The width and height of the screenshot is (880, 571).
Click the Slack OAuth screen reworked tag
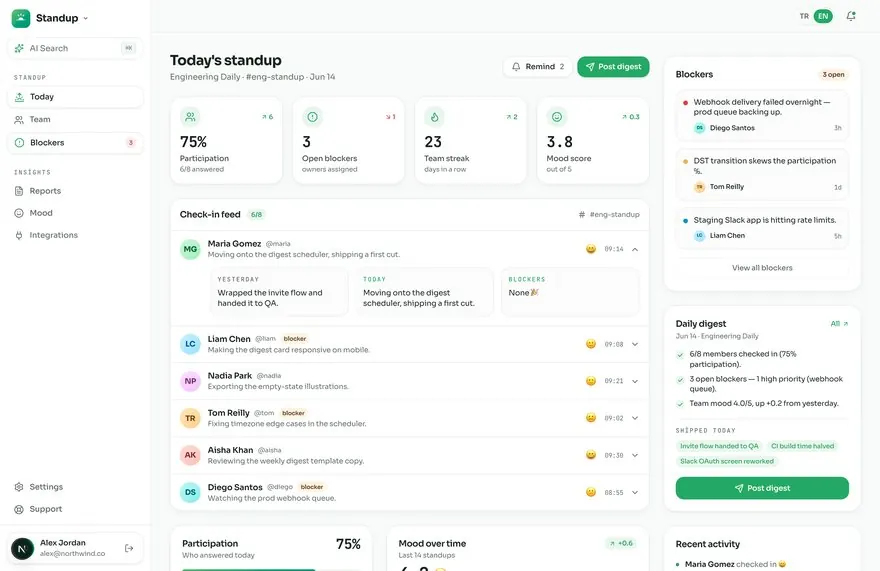coord(727,461)
